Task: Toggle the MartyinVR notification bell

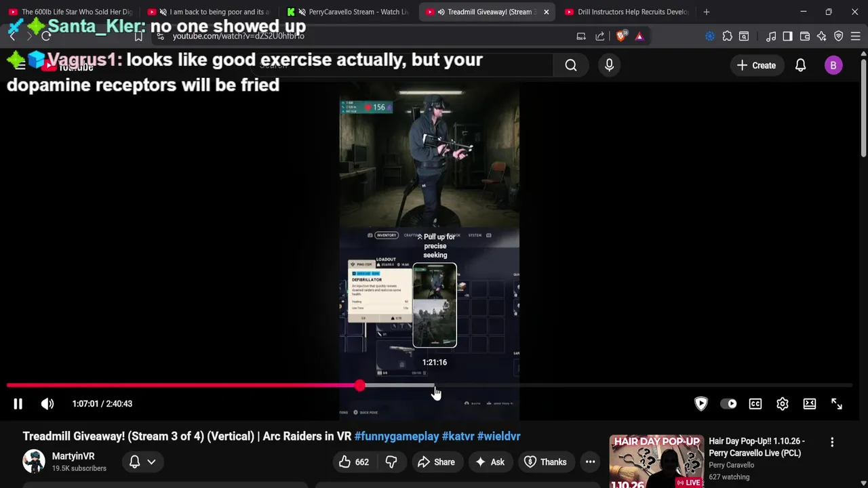Action: pos(134,462)
